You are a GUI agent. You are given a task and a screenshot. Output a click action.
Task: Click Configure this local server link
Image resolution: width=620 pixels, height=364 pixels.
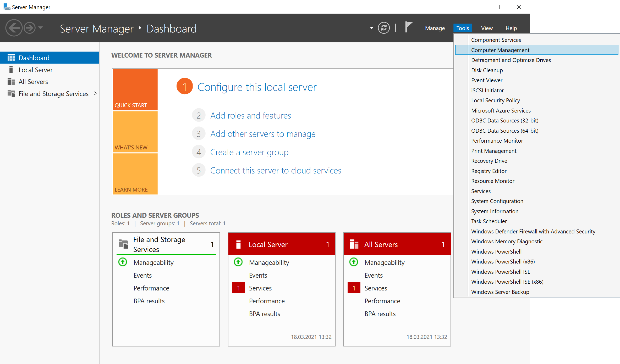tap(257, 87)
